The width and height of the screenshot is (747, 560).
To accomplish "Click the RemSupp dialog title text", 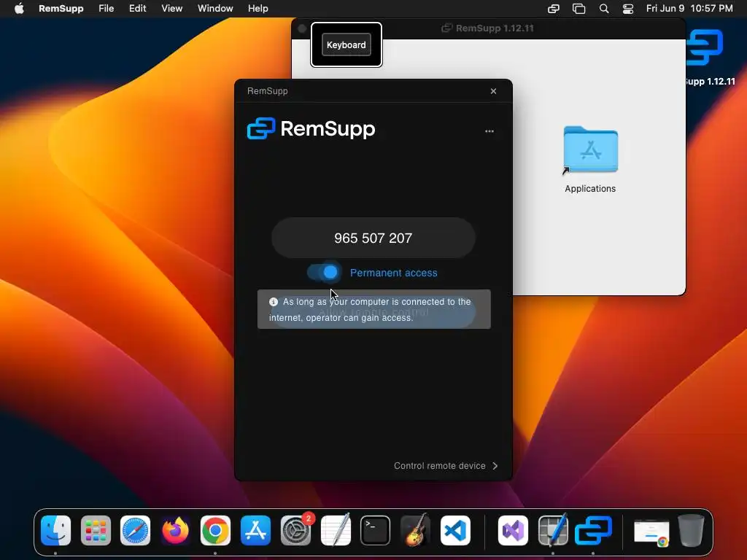I will click(267, 91).
